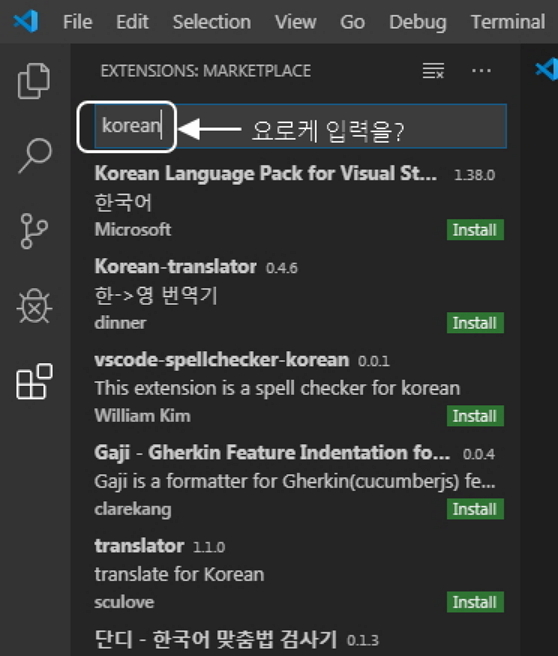Open the Edit menu
558x656 pixels.
pyautogui.click(x=132, y=22)
